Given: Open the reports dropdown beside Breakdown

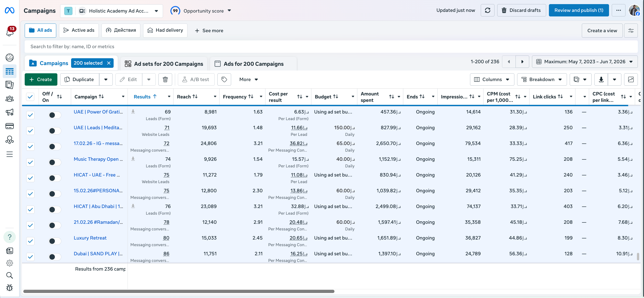Looking at the screenshot, I should (580, 79).
